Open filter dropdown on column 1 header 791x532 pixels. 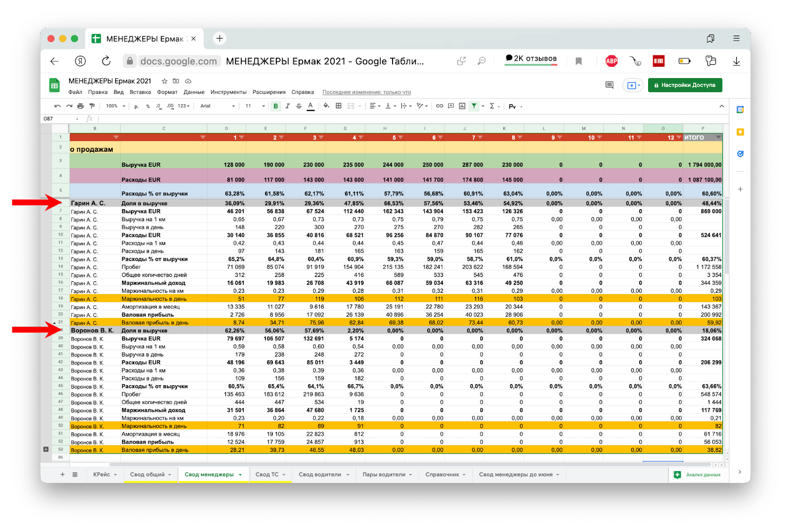241,137
